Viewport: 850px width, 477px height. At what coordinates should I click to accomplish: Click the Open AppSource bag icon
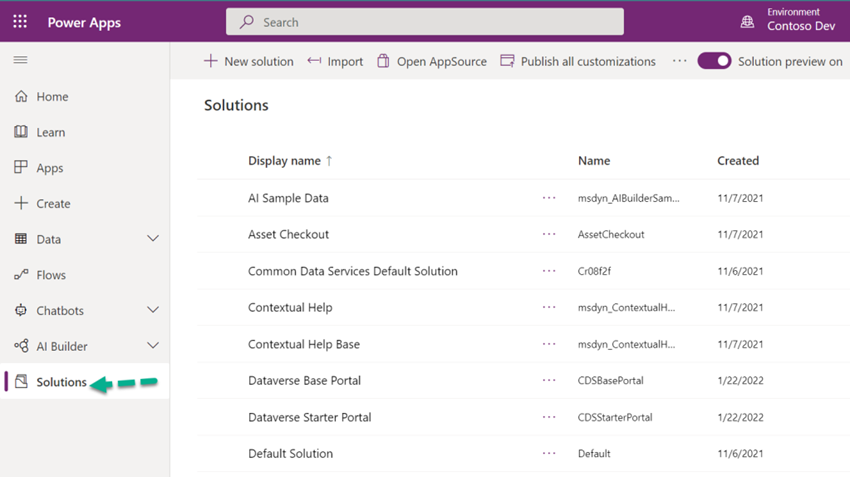pos(383,61)
